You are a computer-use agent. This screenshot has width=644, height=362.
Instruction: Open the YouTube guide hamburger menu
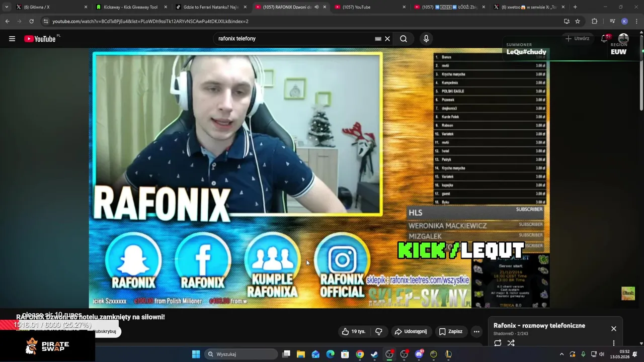point(12,39)
